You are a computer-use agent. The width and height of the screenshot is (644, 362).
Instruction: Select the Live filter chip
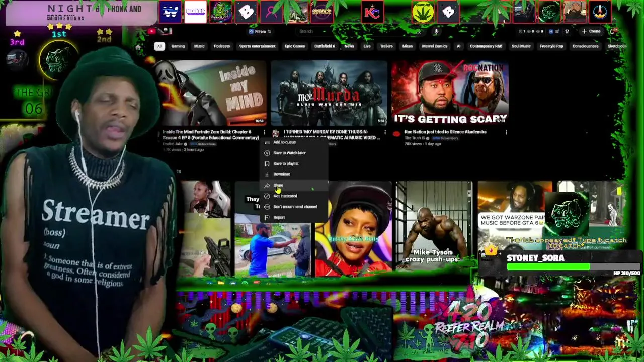click(x=367, y=46)
